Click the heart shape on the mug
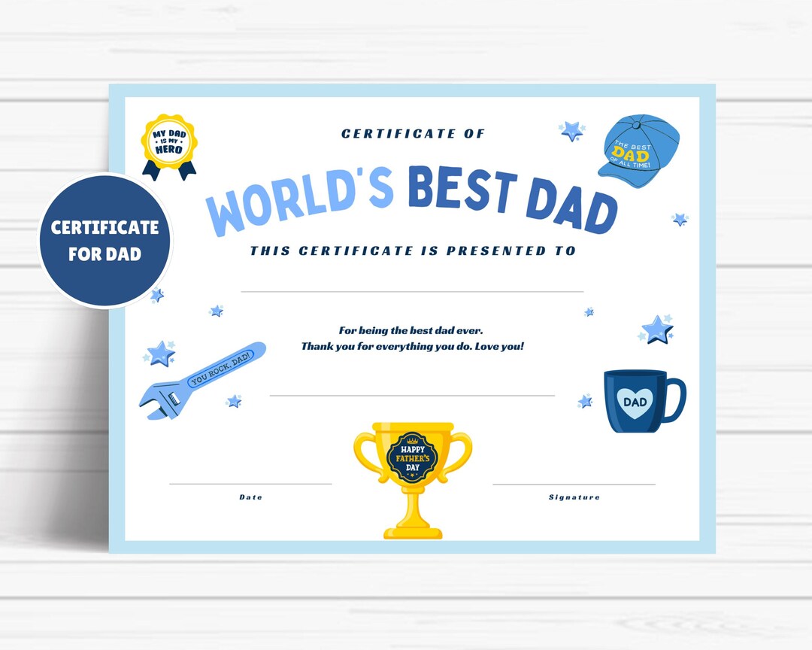 click(635, 404)
